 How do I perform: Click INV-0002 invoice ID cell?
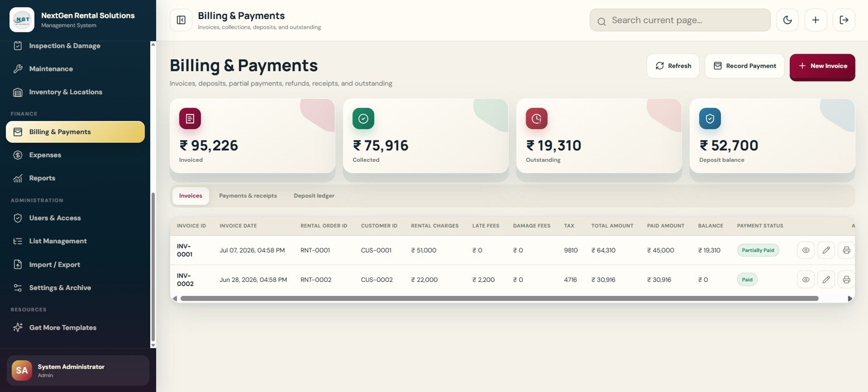[x=185, y=280]
